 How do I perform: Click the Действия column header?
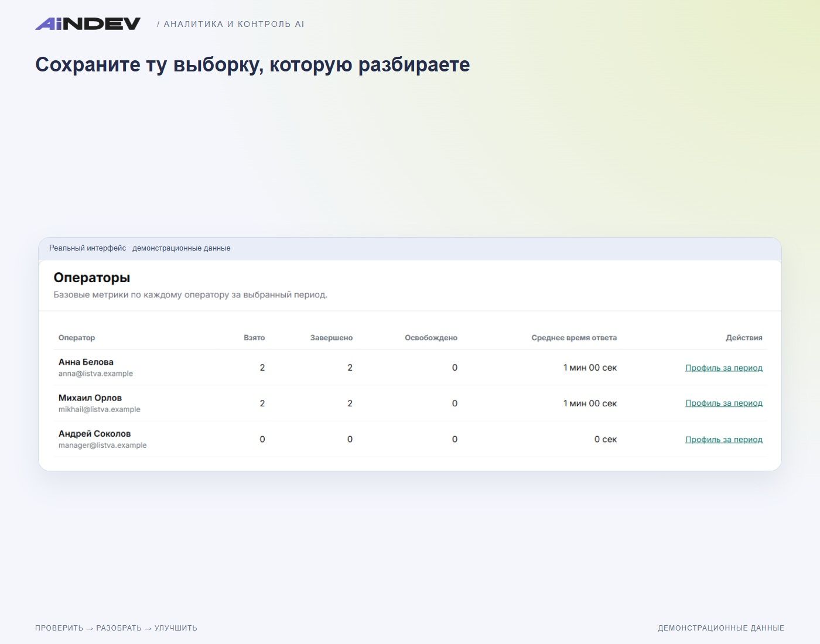coord(744,338)
